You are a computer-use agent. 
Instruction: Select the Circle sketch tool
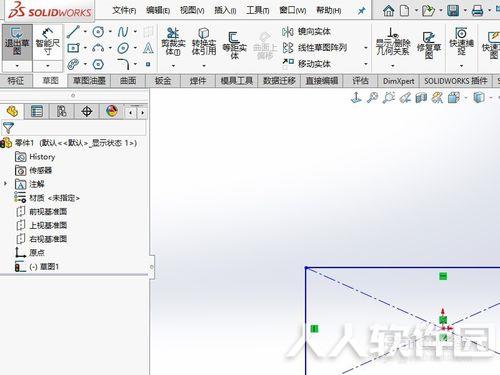point(98,32)
